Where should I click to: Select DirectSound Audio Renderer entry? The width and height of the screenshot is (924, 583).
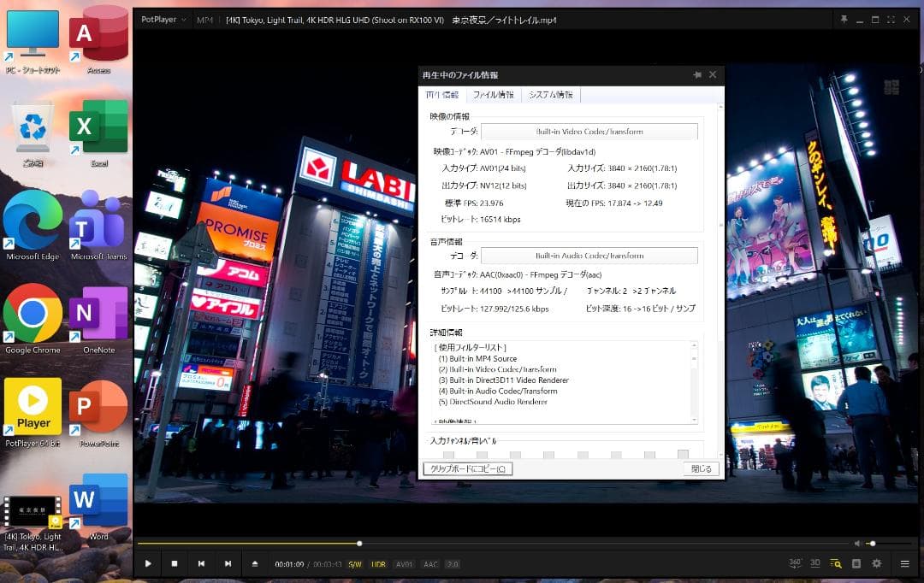point(494,402)
